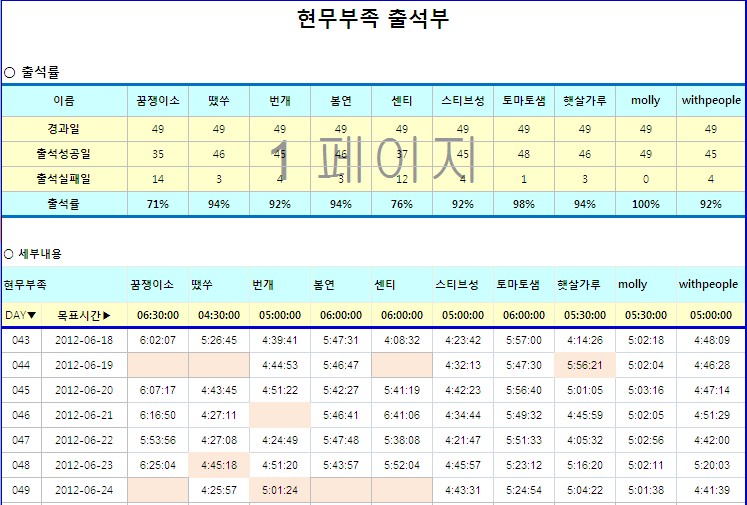
Task: Select 꿈쟁이소 header in the 출석률 table
Action: (x=158, y=101)
